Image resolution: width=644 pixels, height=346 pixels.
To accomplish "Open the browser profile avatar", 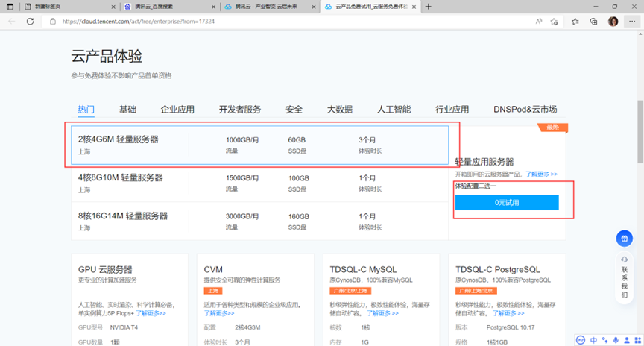I will click(613, 22).
